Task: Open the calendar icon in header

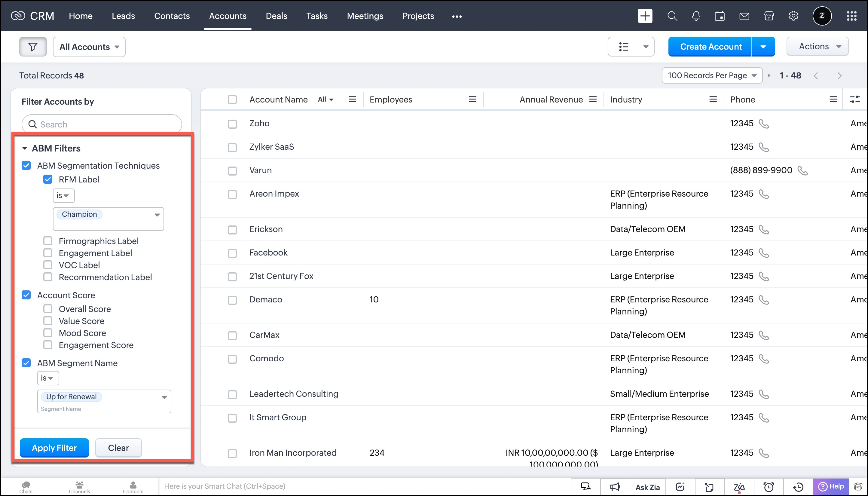Action: 720,16
